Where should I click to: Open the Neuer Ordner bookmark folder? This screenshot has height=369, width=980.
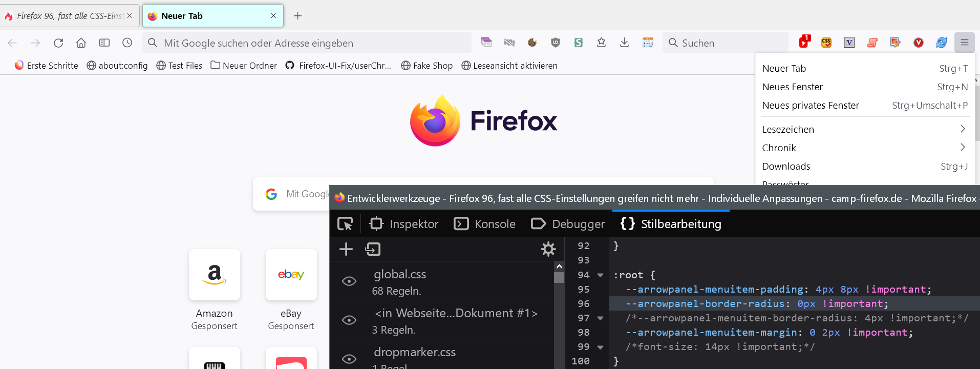click(244, 66)
